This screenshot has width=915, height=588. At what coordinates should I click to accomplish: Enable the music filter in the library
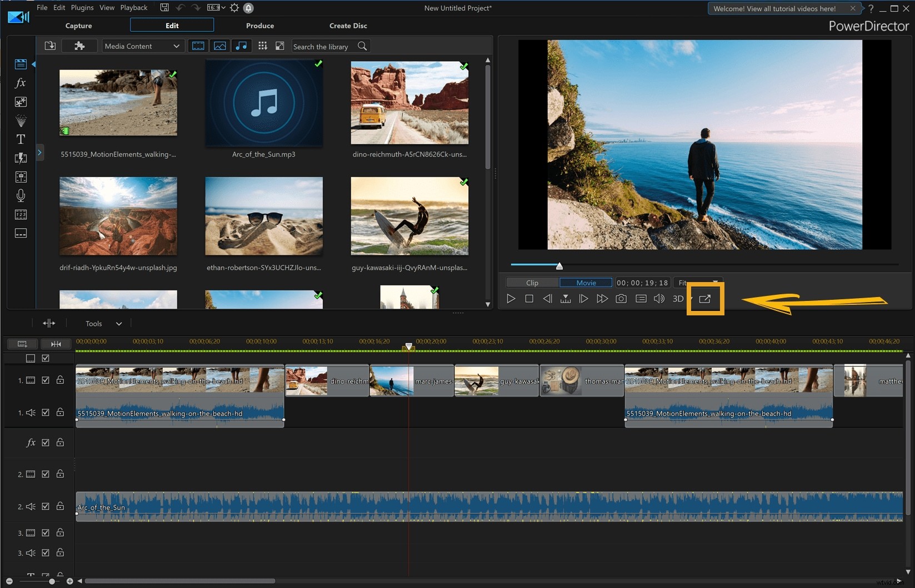coord(242,46)
